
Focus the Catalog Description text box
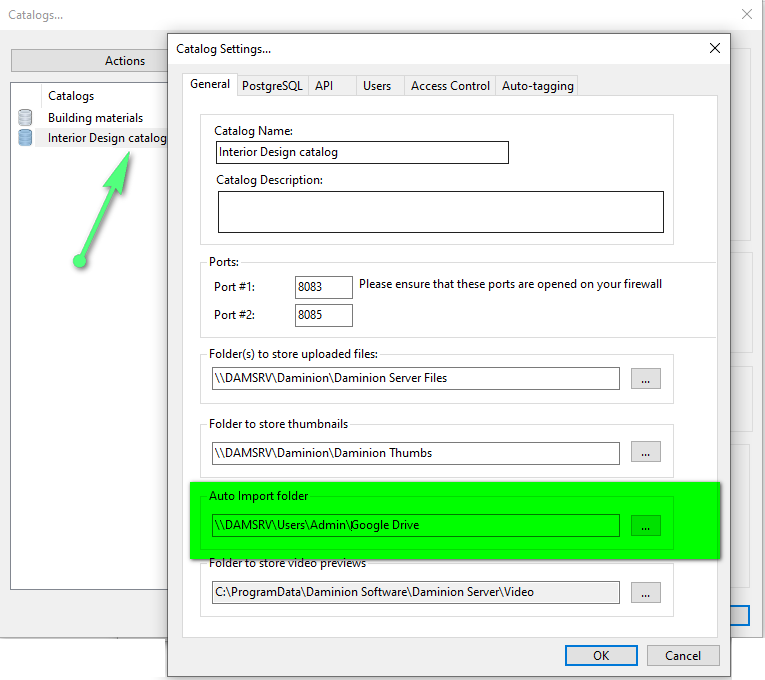pos(440,212)
